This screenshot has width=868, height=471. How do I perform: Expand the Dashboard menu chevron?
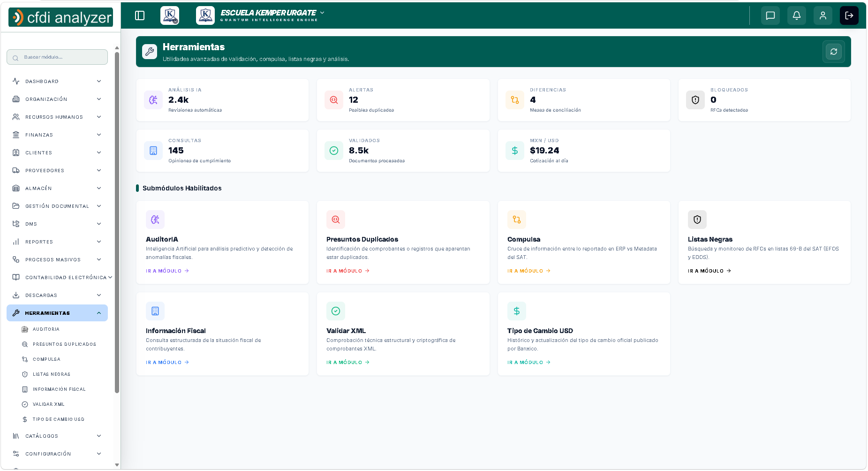tap(99, 81)
